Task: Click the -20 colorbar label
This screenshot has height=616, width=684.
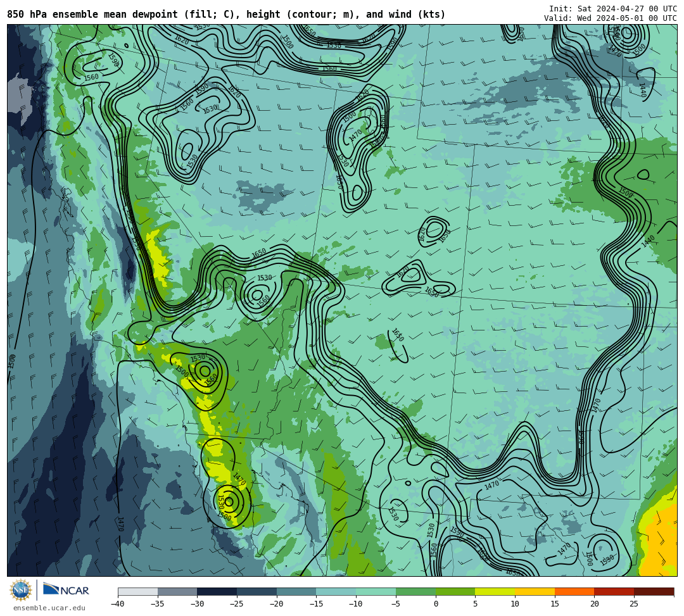Action: point(276,604)
